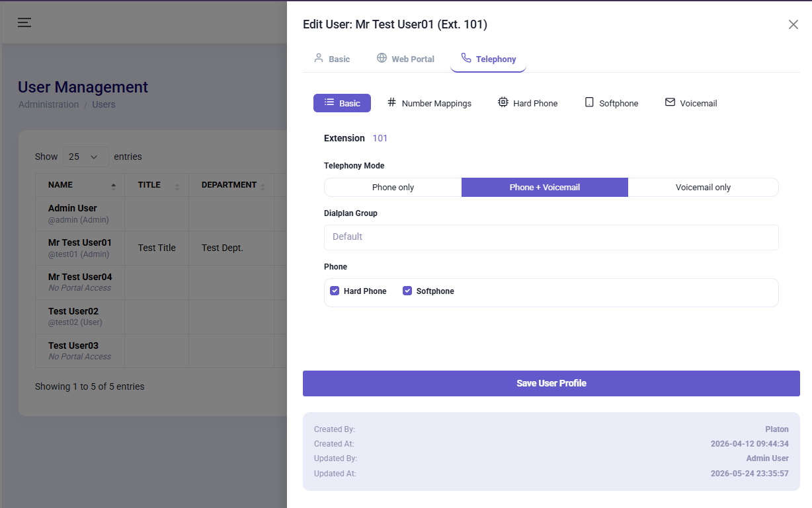Uncheck the Hard Phone checkbox
This screenshot has width=812, height=508.
pyautogui.click(x=335, y=291)
